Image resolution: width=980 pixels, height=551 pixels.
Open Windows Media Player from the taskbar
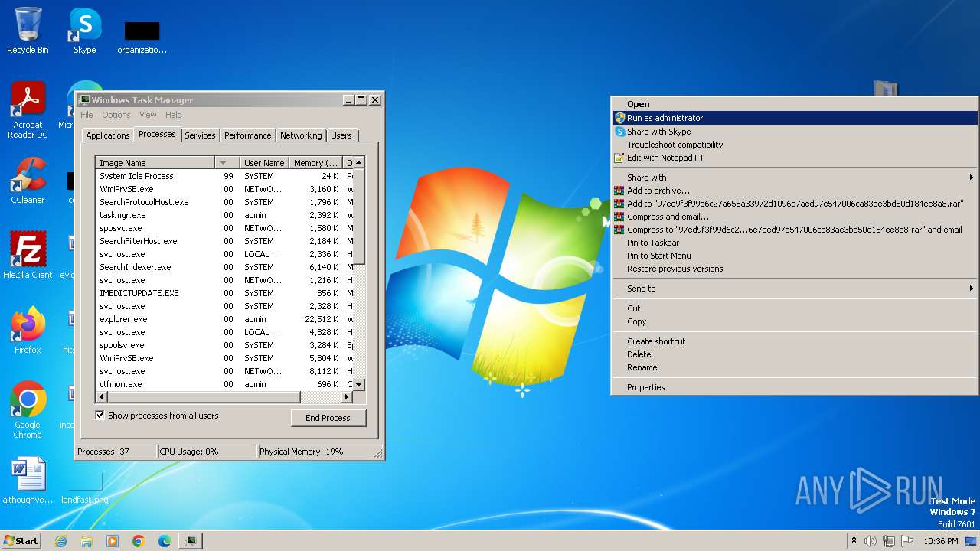113,541
